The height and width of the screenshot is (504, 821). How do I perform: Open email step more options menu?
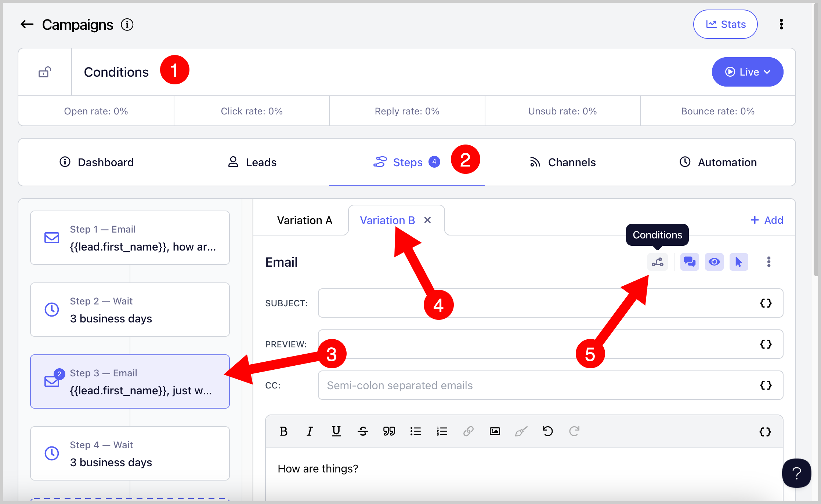pos(768,262)
